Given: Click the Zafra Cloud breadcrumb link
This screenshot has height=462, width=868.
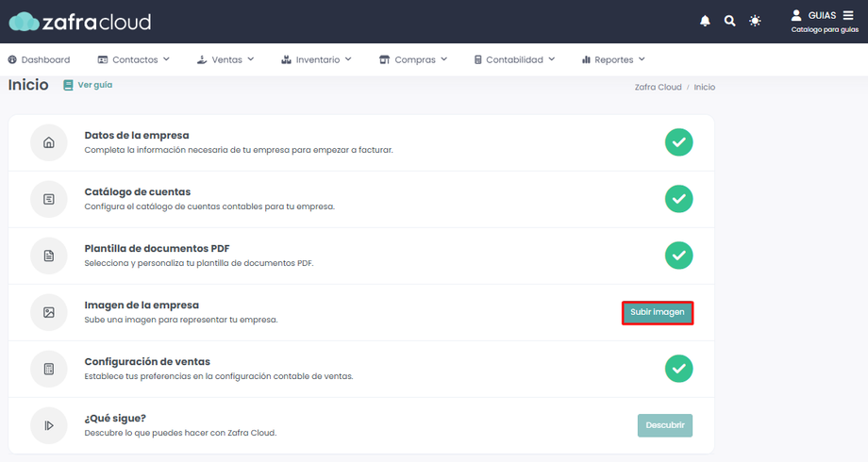Looking at the screenshot, I should point(658,87).
